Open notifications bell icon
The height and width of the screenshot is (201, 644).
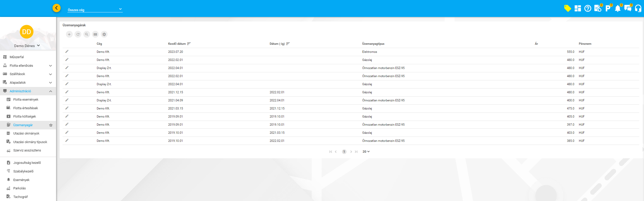tap(617, 9)
